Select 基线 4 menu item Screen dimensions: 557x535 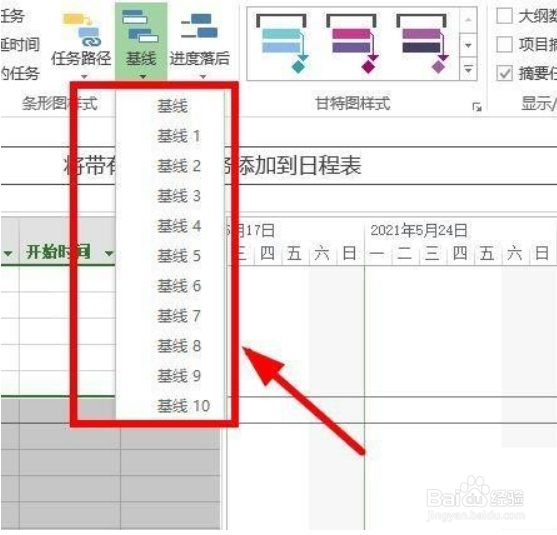[171, 226]
